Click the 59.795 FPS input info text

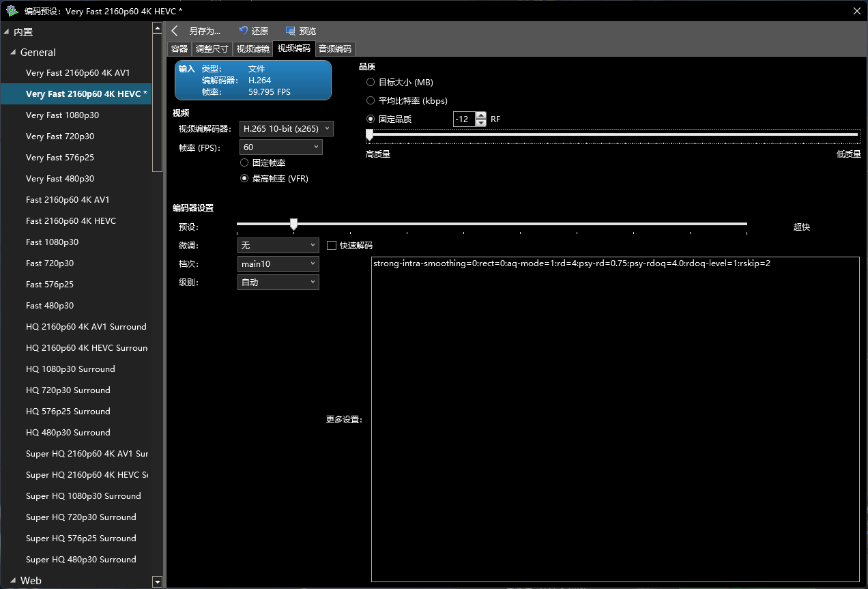270,91
